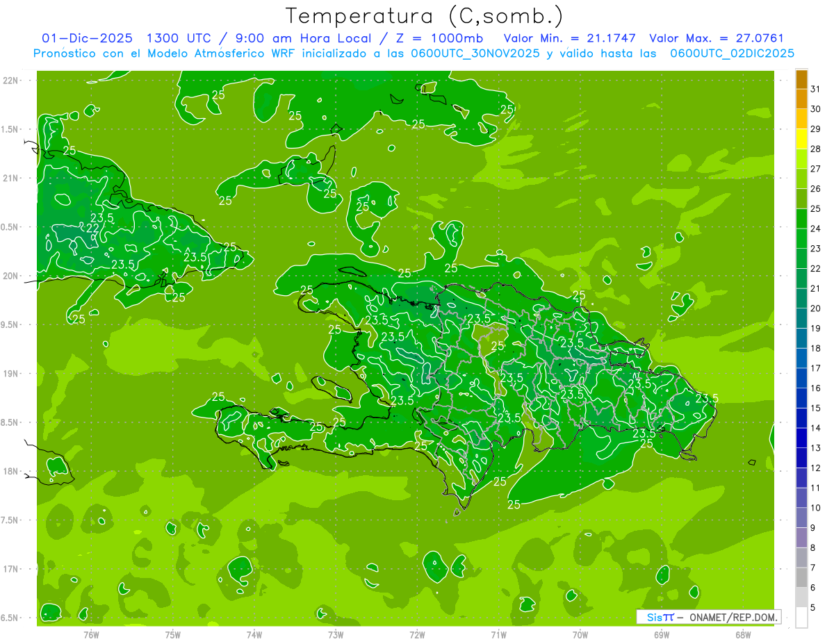The image size is (834, 644).
Task: Click the 19N latitude axis label
Action: click(x=10, y=373)
